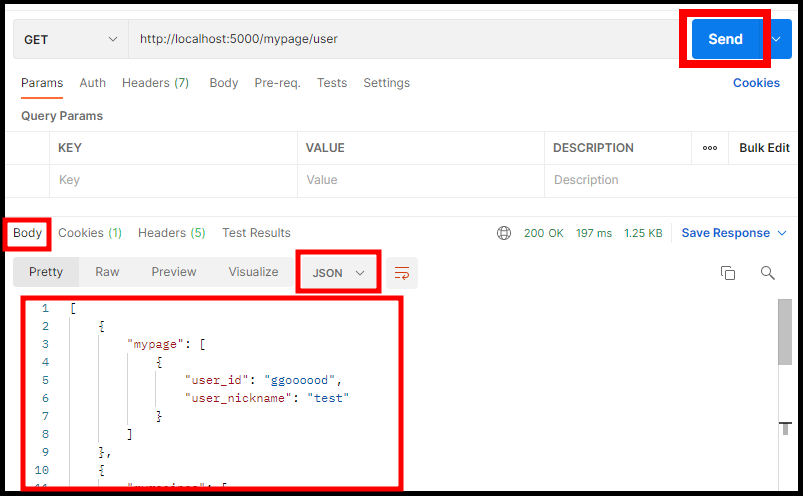Click the Cookies link beside the request tabs
803x496 pixels.
(x=756, y=83)
